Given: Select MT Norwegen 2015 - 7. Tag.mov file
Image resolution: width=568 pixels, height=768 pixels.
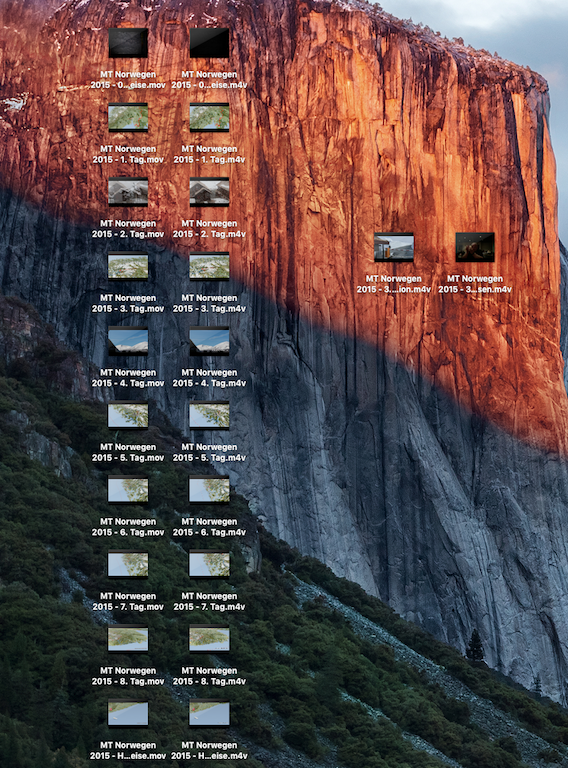Looking at the screenshot, I should tap(128, 564).
